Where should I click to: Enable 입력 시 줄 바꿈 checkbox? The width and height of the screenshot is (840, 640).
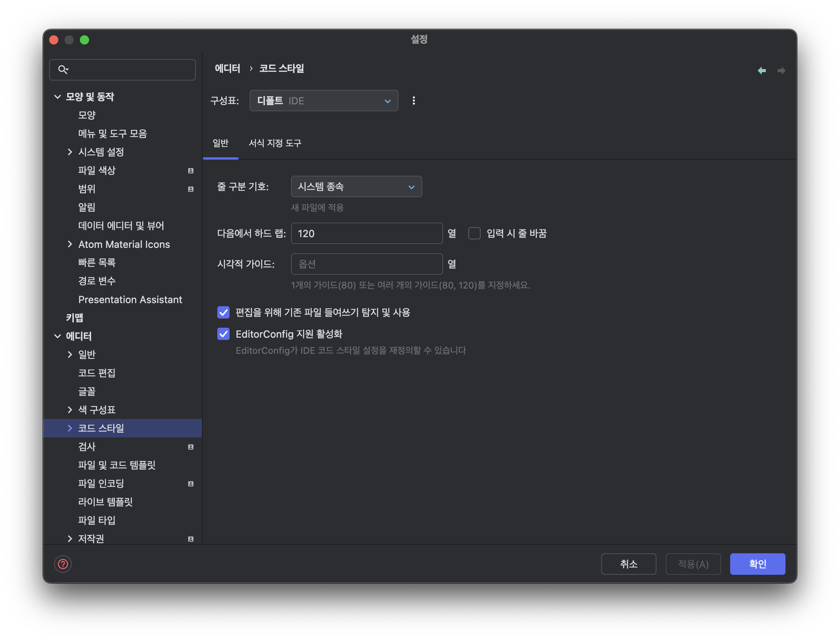coord(475,233)
